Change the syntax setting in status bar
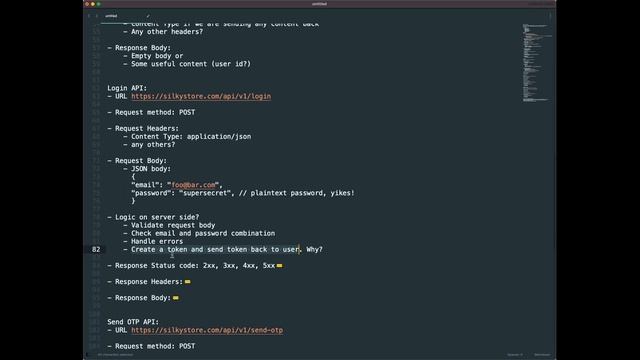640x360 pixels. (x=542, y=355)
